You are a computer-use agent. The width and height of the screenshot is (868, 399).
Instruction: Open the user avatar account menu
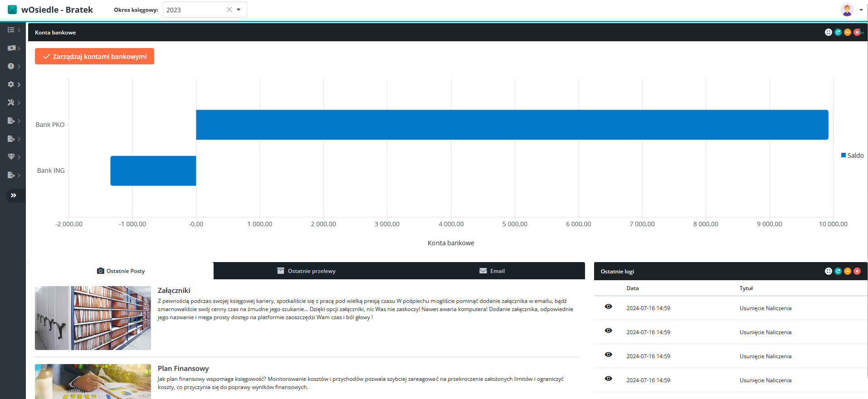point(847,10)
